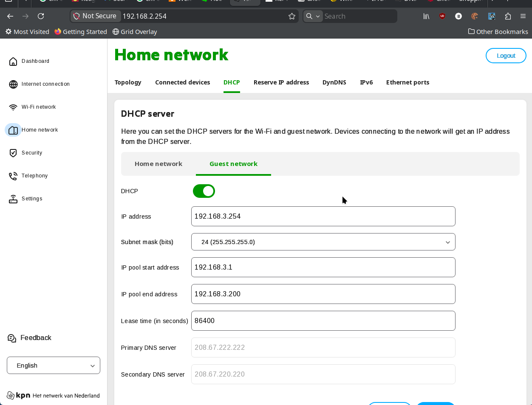532x405 pixels.
Task: Open the browser hamburger menu
Action: coord(523,16)
